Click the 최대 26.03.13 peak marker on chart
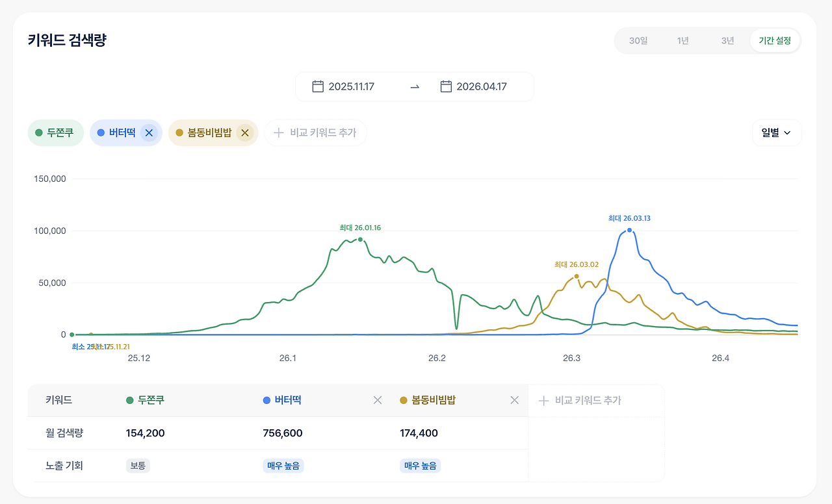The height and width of the screenshot is (504, 832). [x=629, y=229]
